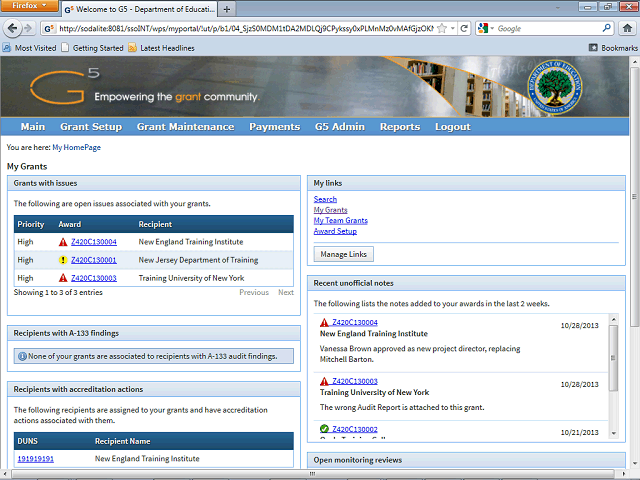Viewport: 640px width, 480px height.
Task: Sort issues table by Priority header
Action: [31, 224]
